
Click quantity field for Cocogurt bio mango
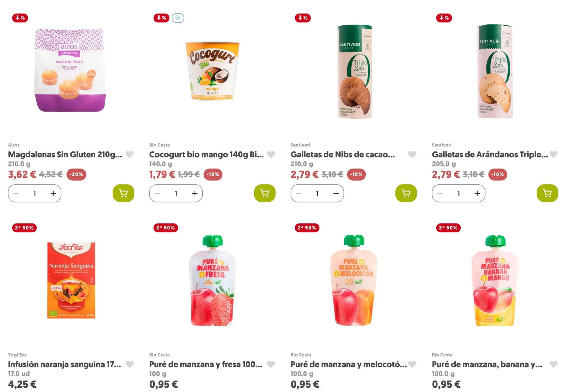click(176, 193)
